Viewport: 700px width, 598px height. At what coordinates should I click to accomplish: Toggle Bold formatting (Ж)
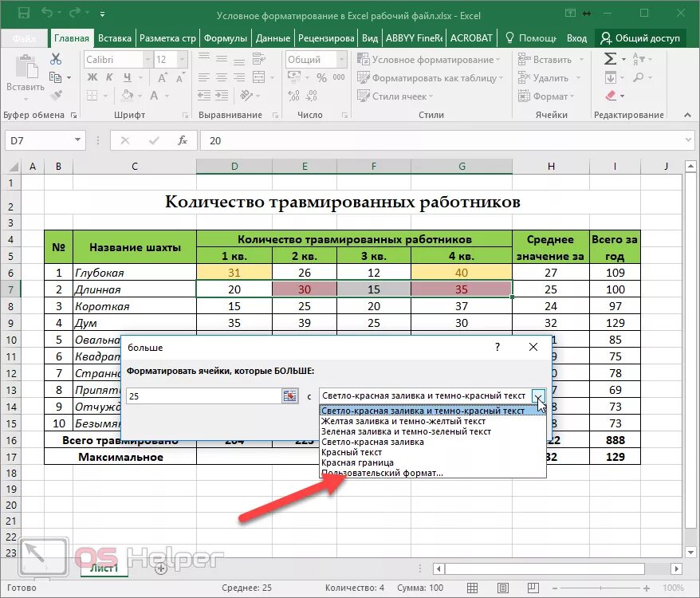[92, 77]
